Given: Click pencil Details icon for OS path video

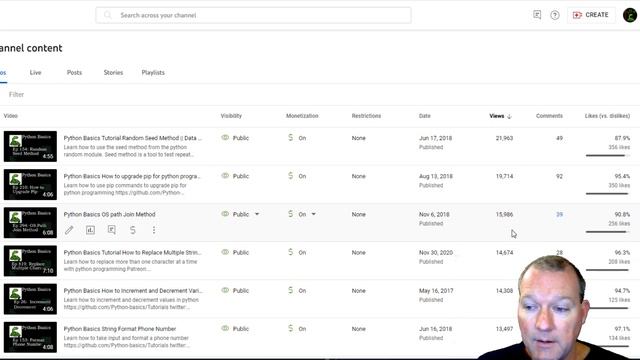Looking at the screenshot, I should (x=69, y=230).
